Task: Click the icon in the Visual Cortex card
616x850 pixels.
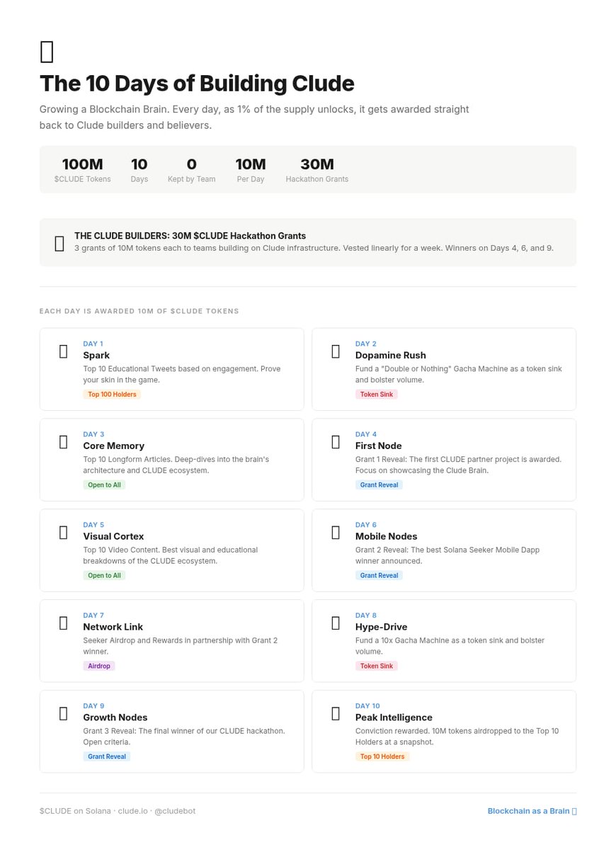Action: coord(64,533)
